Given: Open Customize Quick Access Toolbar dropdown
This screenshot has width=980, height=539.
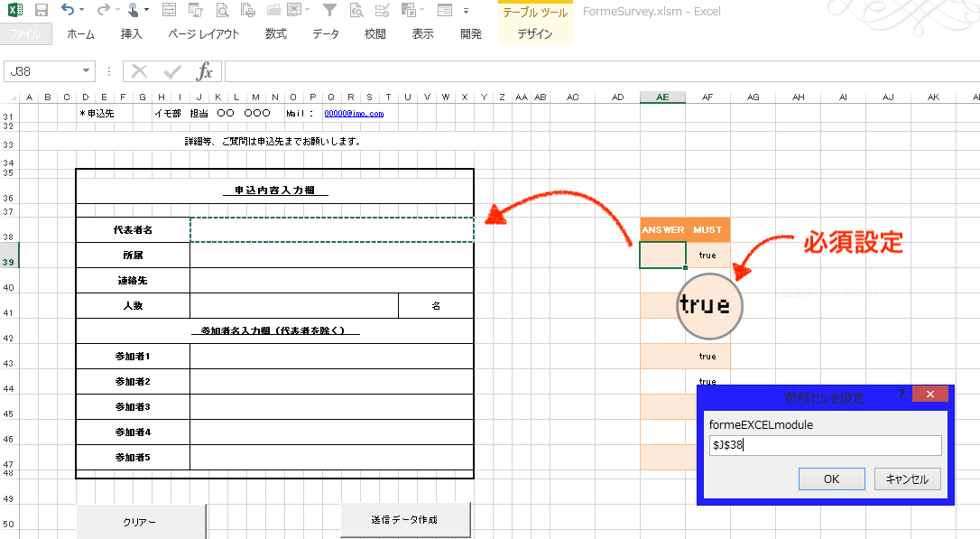Looking at the screenshot, I should pos(467,11).
